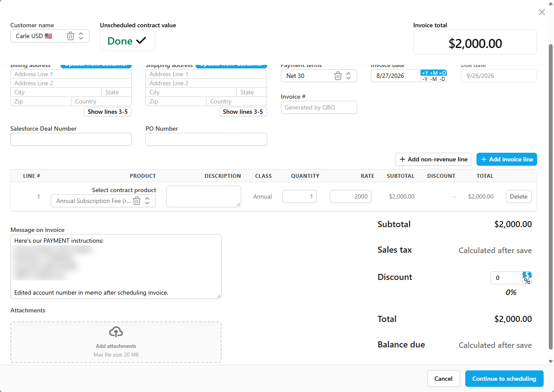
Task: Increment invoice date year with +Y
Action: click(x=425, y=73)
